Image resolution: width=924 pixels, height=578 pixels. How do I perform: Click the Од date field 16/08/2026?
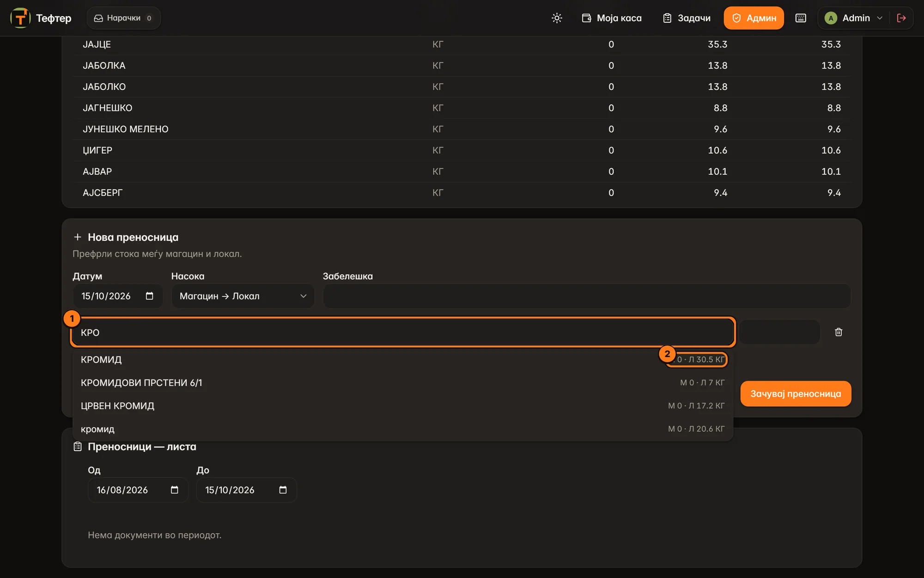[138, 490]
